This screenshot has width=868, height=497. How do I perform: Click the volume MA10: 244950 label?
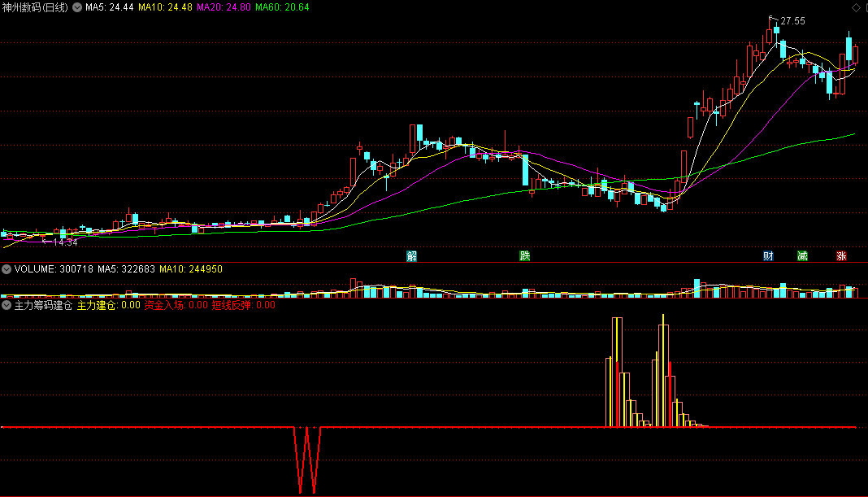pos(191,269)
